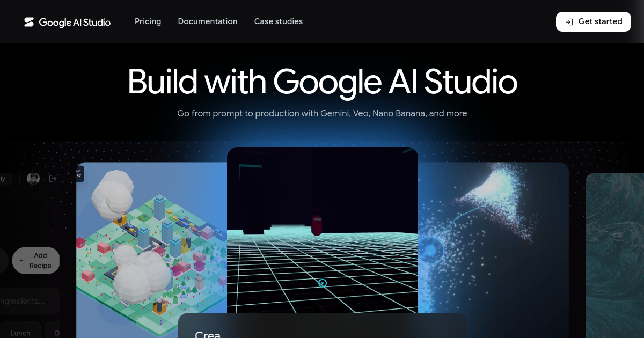644x338 pixels.
Task: Open the blue particle effect preview
Action: click(493, 250)
